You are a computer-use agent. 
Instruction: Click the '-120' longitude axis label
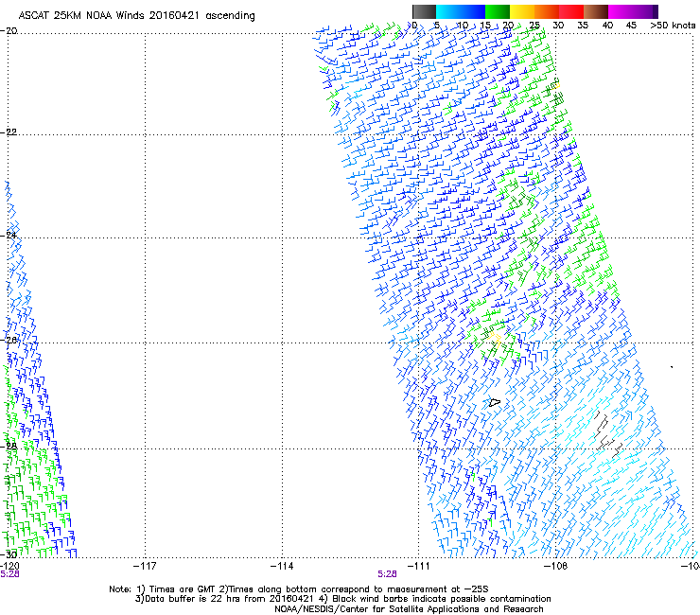click(9, 566)
